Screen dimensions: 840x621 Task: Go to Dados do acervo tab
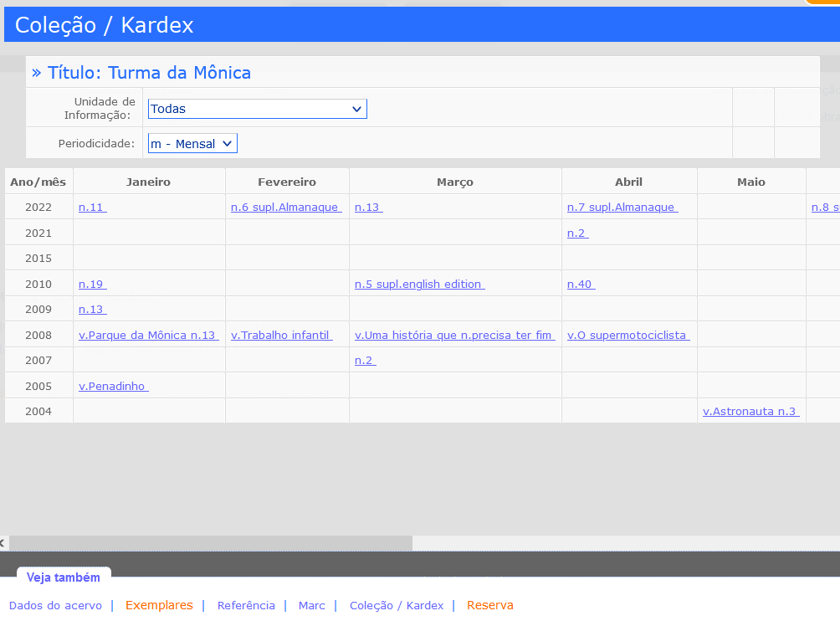tap(55, 606)
